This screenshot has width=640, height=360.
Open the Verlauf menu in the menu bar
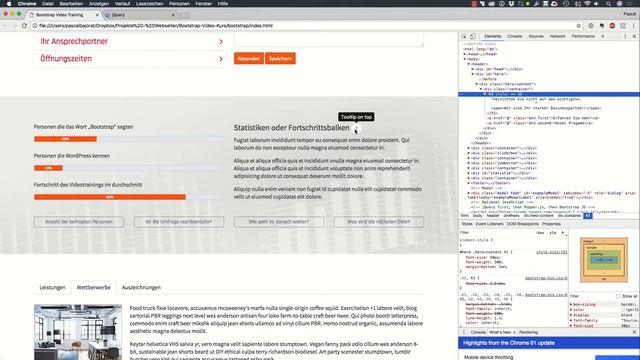pos(122,4)
